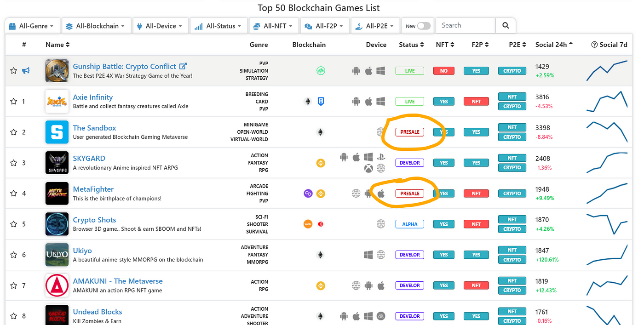Open the All-NFT filter dropdown
The image size is (644, 325).
[274, 26]
